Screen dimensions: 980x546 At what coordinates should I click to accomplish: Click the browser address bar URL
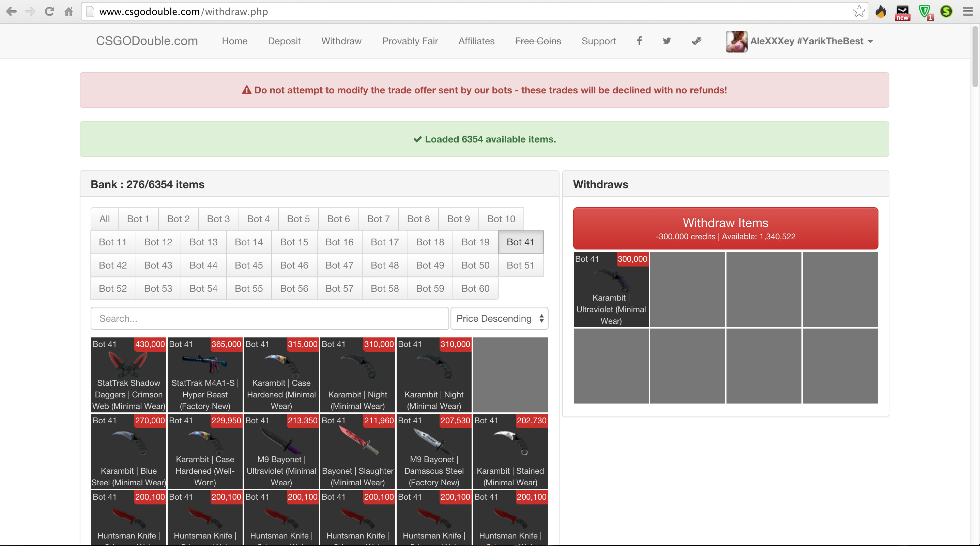point(183,11)
